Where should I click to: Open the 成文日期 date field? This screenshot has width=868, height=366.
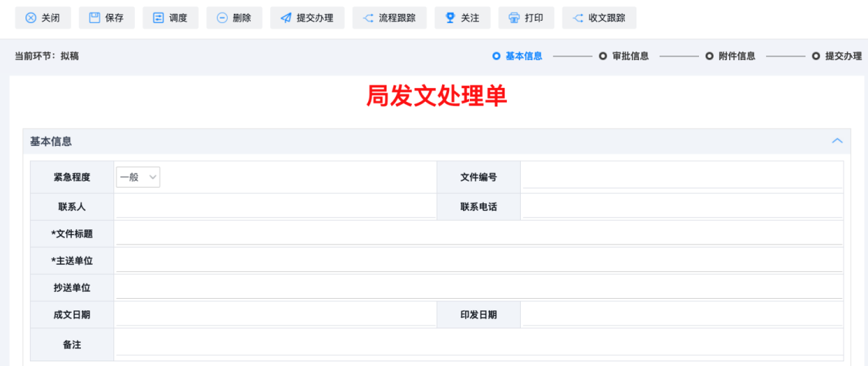274,314
